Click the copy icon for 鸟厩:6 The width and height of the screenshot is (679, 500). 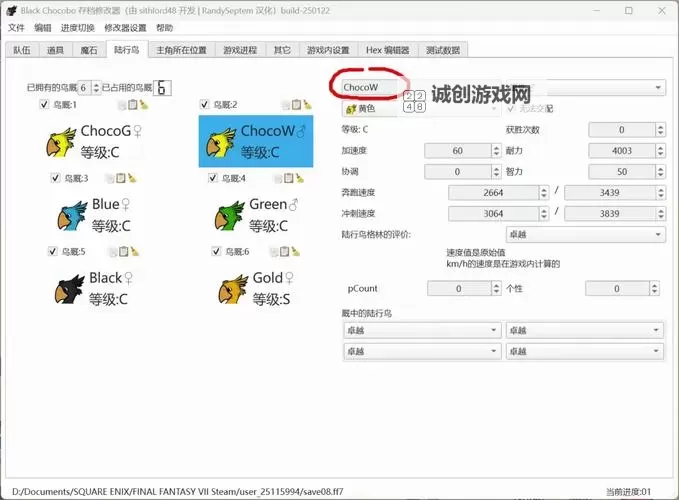click(274, 252)
